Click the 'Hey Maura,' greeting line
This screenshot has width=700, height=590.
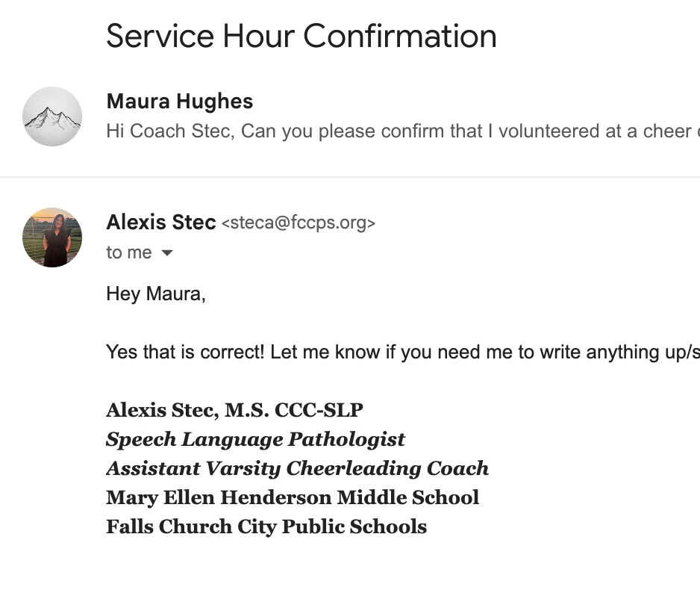[x=155, y=294]
